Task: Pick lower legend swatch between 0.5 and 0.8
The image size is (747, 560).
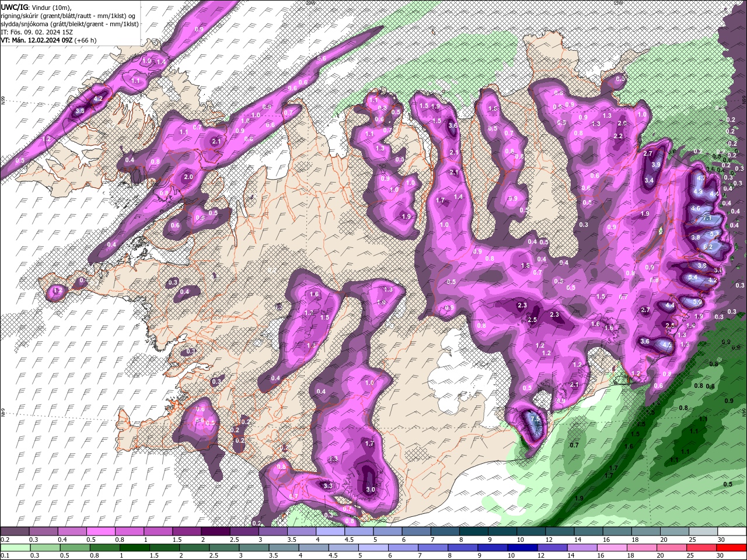Action: [75, 547]
